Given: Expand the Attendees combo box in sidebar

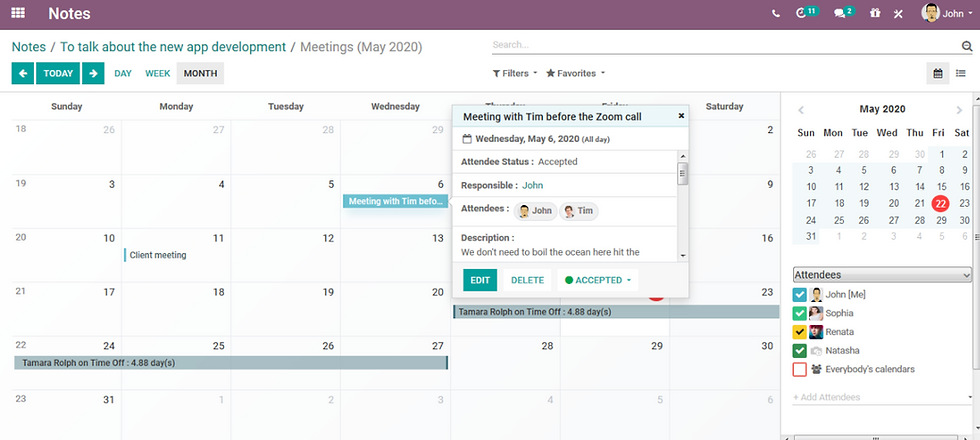Looking at the screenshot, I should click(882, 275).
